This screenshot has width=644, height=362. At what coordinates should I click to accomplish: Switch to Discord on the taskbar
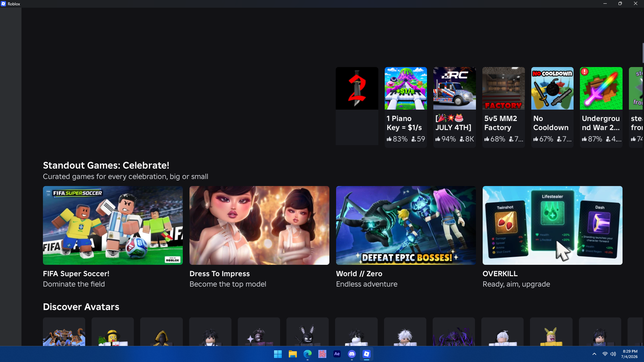(352, 354)
